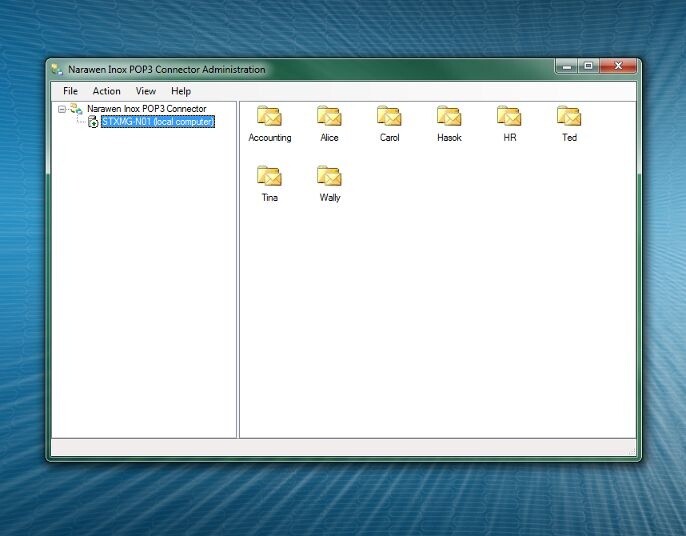Open the Carol mailbox folder icon
The image size is (686, 536).
point(389,116)
